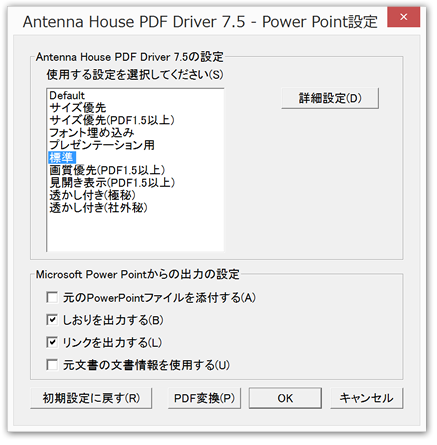The height and width of the screenshot is (445, 437).
Task: Pick 見開き表示(PDF1.5以上) setting
Action: pyautogui.click(x=112, y=183)
